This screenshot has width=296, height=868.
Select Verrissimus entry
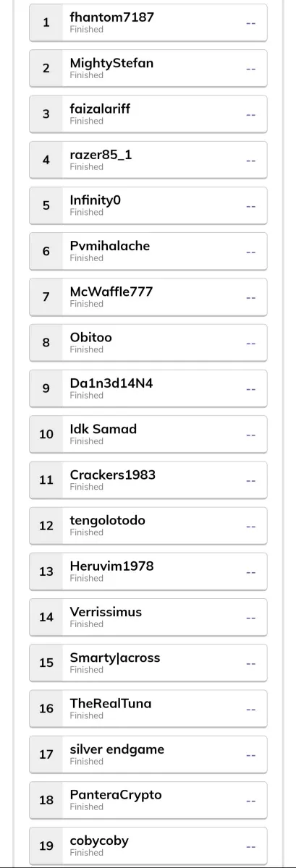[x=148, y=617]
